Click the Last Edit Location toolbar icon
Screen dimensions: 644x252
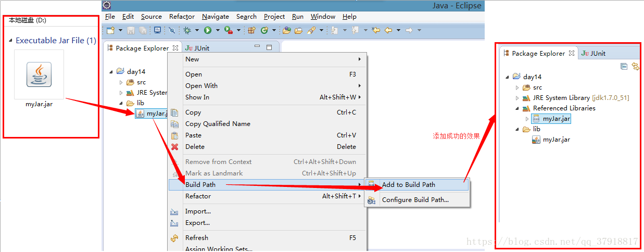tap(376, 30)
